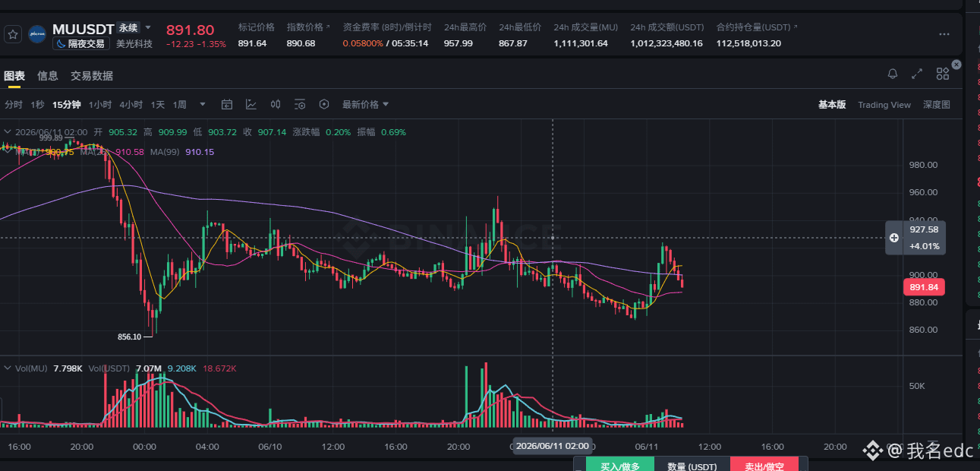Select the 4小时 interval
The width and height of the screenshot is (980, 471).
click(x=131, y=105)
